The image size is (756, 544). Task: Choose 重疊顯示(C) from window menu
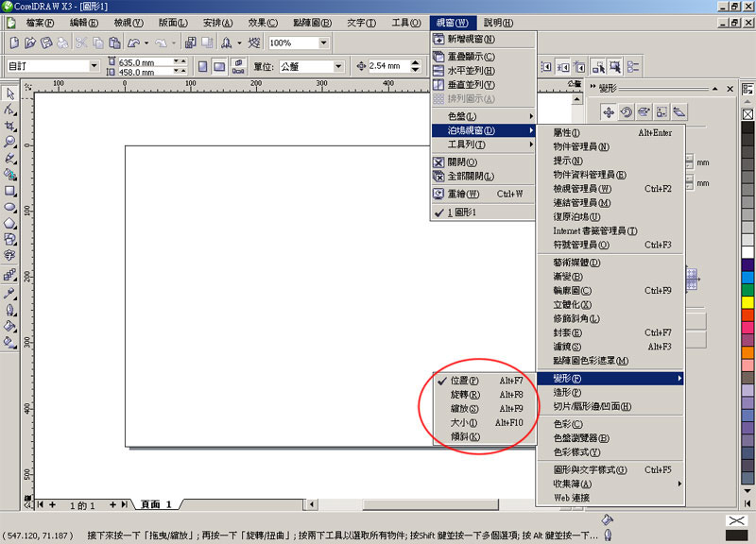tap(483, 57)
